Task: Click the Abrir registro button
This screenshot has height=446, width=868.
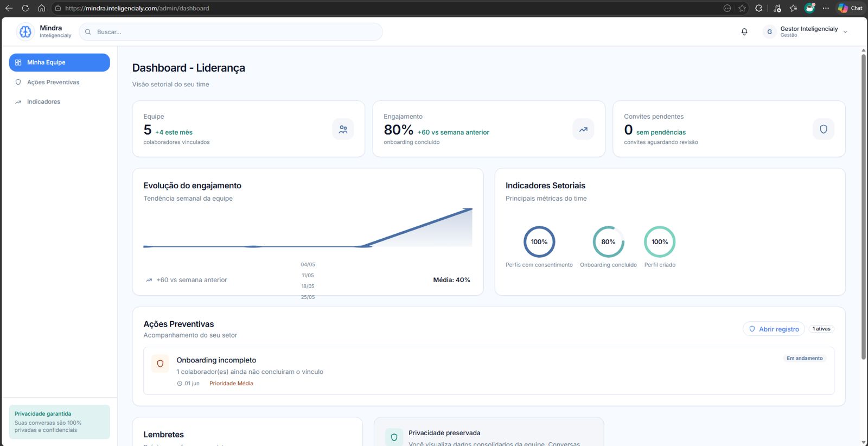Action: 774,329
